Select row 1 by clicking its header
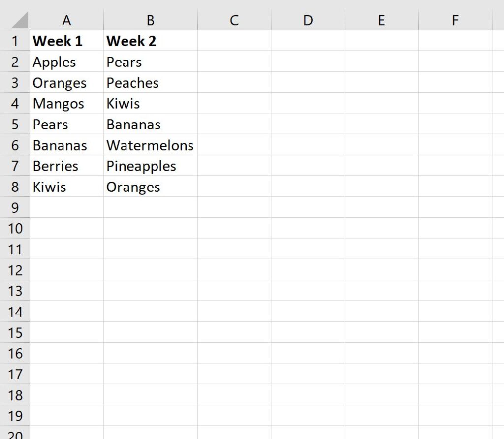Image resolution: width=504 pixels, height=439 pixels. [15, 41]
